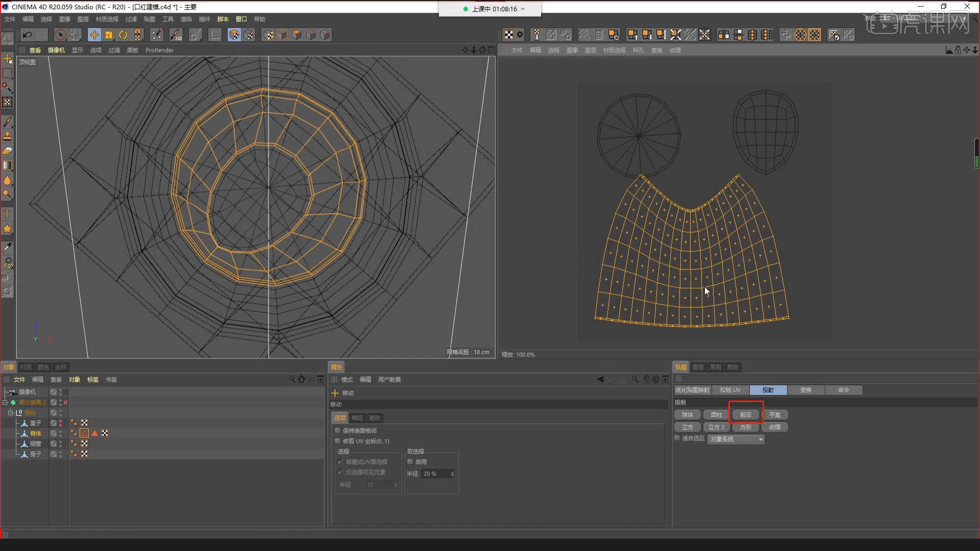Toggle visibility dots for 盖子 object
The image size is (980, 551).
(61, 423)
